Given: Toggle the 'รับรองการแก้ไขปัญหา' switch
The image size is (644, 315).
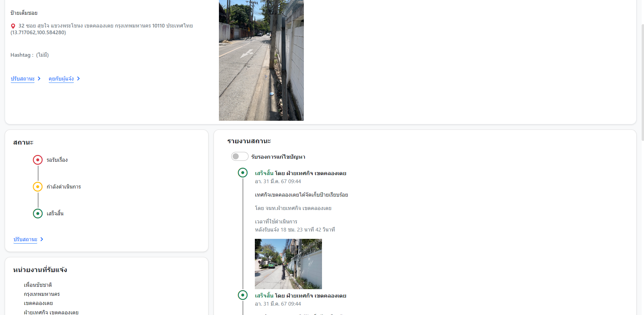Looking at the screenshot, I should (x=239, y=157).
